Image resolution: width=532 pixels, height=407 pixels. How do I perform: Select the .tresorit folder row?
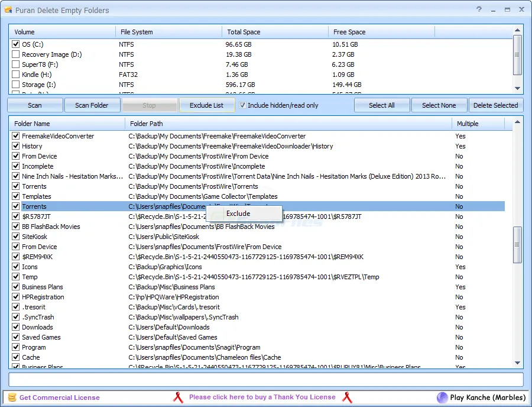[258, 307]
